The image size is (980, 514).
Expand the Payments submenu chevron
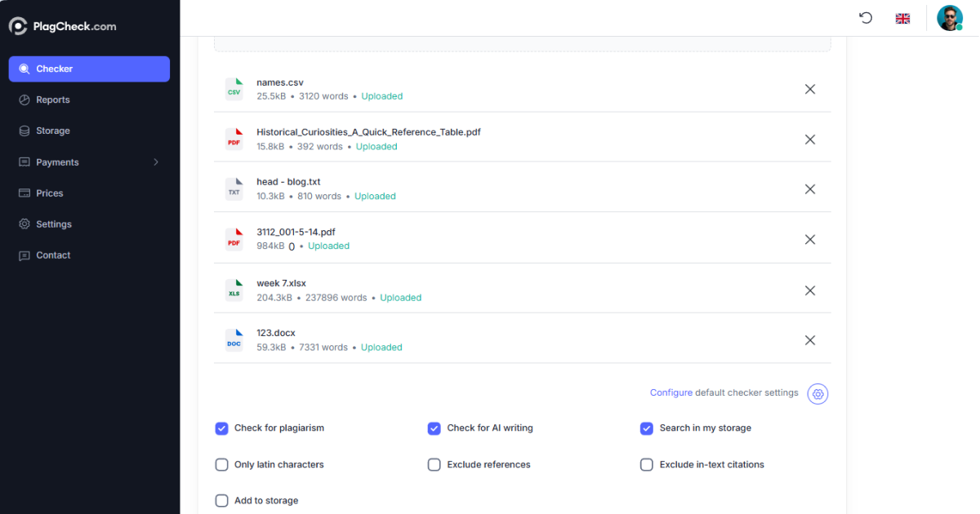(156, 162)
